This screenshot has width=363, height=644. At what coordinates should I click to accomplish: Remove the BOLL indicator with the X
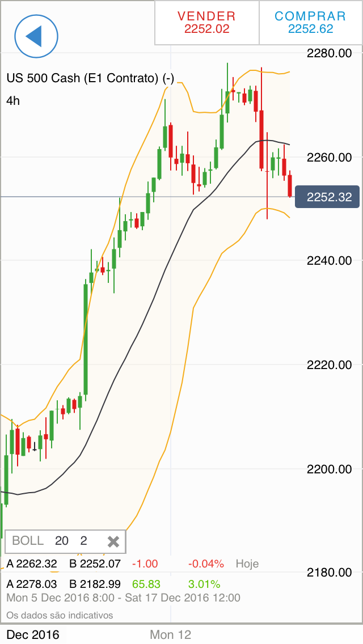pos(113,541)
